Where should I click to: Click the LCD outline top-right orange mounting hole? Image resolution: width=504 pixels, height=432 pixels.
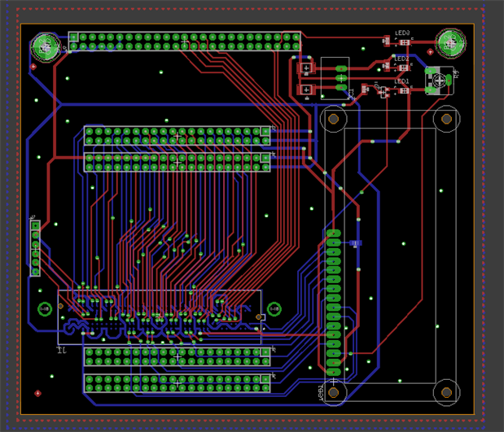coord(446,119)
